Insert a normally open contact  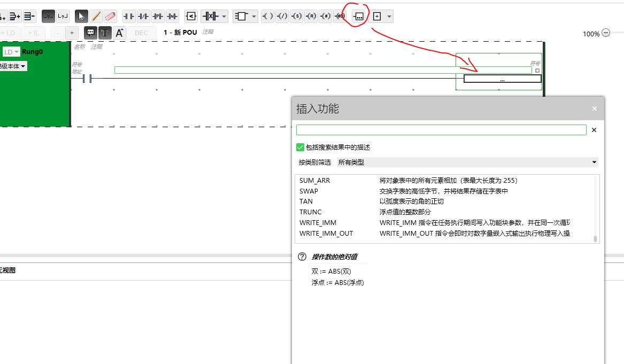(129, 17)
